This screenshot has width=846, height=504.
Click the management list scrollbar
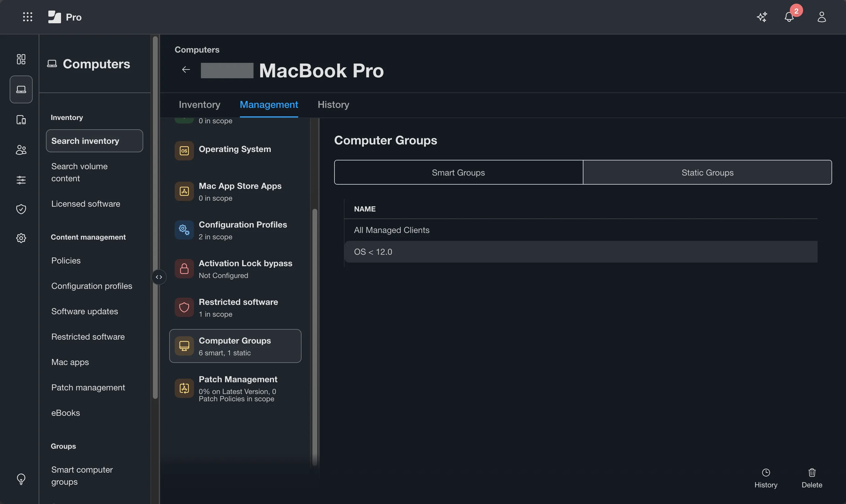pos(315,337)
